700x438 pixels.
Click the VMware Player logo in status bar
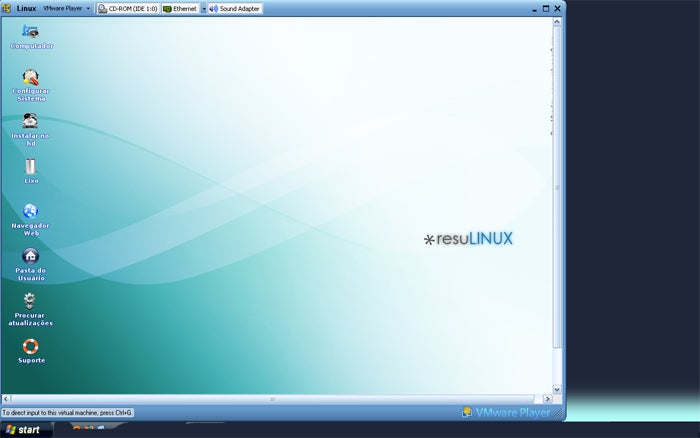pos(507,413)
